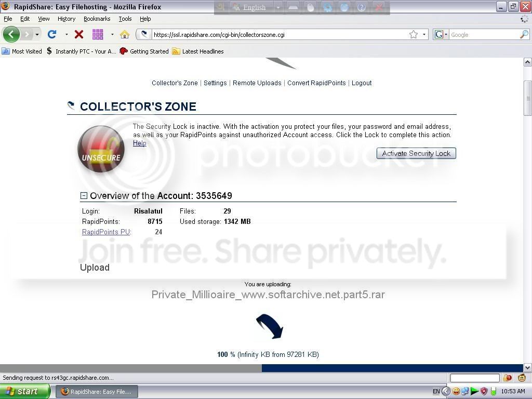
Task: Click the status bar text Sending request
Action: pyautogui.click(x=58, y=378)
